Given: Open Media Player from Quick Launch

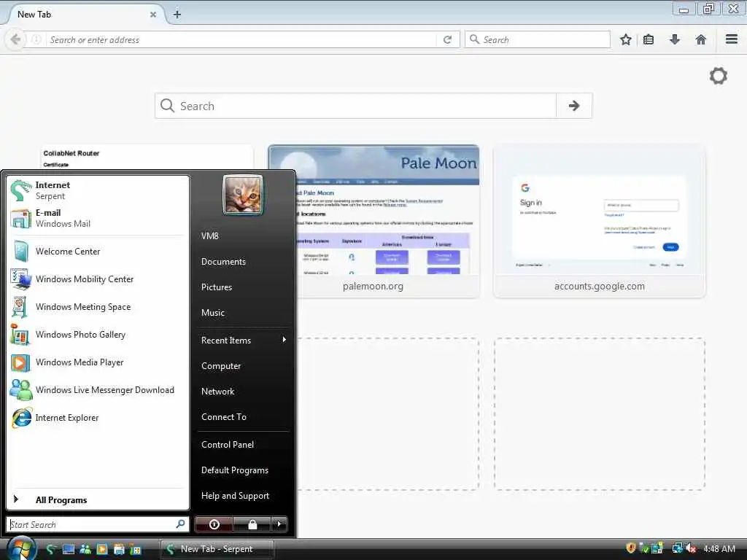Looking at the screenshot, I should click(x=102, y=549).
